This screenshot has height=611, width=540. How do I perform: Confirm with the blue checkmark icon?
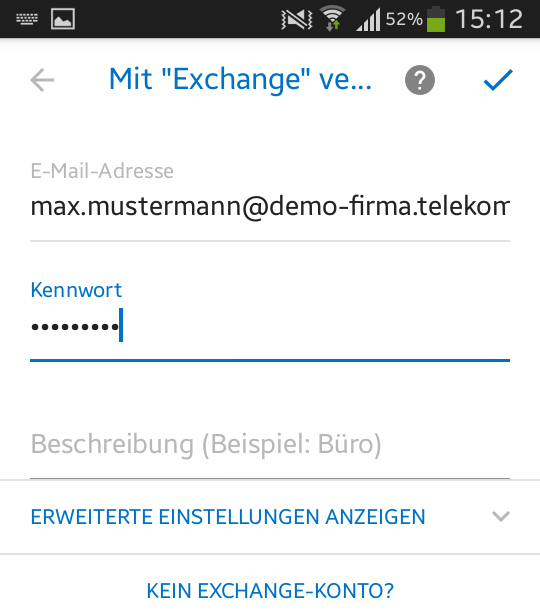498,80
